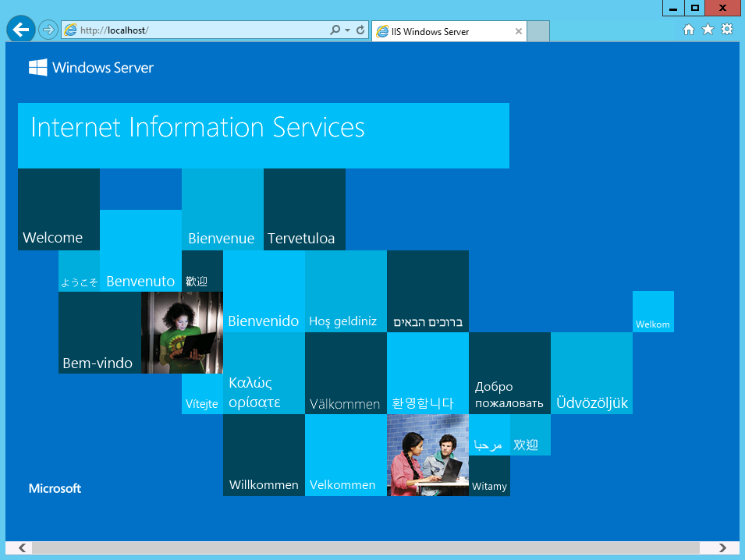The width and height of the screenshot is (745, 560).
Task: Click the photo of woman holding laptop
Action: [x=182, y=332]
